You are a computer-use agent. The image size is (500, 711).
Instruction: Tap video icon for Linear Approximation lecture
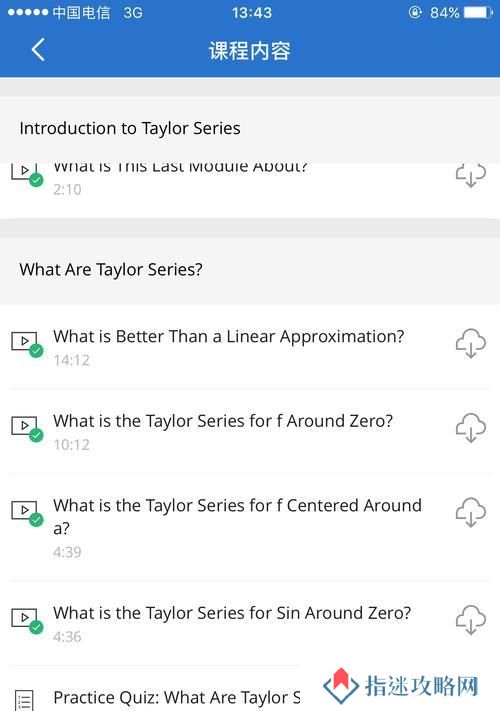pos(27,344)
